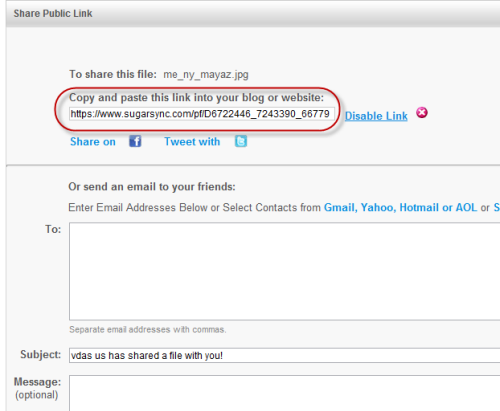Focus the public link URL field
Screen dimensions: 500x411
[x=202, y=114]
